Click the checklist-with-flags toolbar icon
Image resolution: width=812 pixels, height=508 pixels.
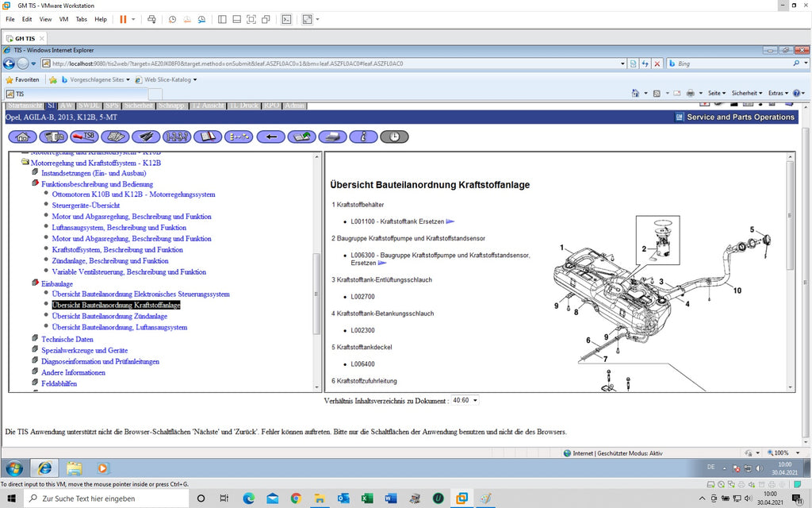coord(239,137)
